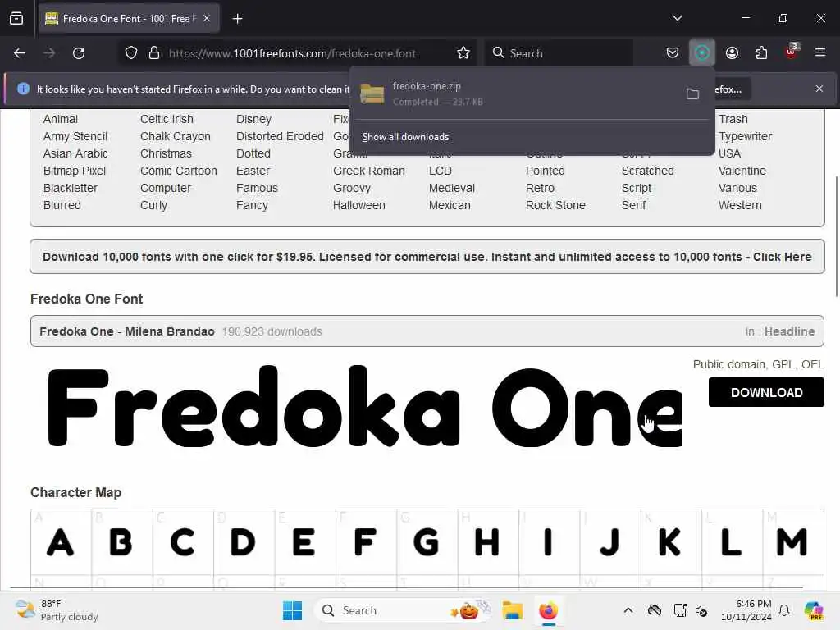Viewport: 840px width, 630px height.
Task: Open the downloaded fredoka-one.zip file
Action: tap(514, 94)
